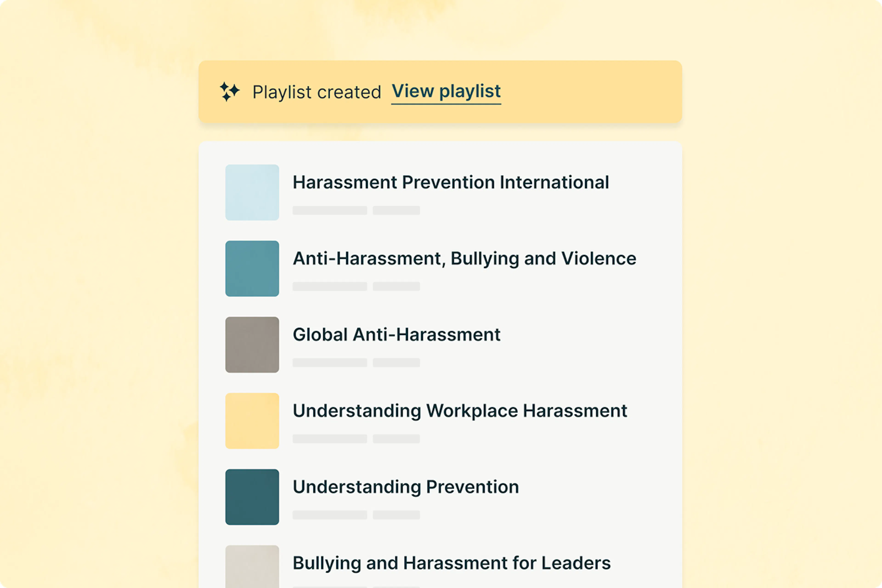The image size is (882, 588).
Task: Open Understanding Workplace Harassment course
Action: point(460,411)
